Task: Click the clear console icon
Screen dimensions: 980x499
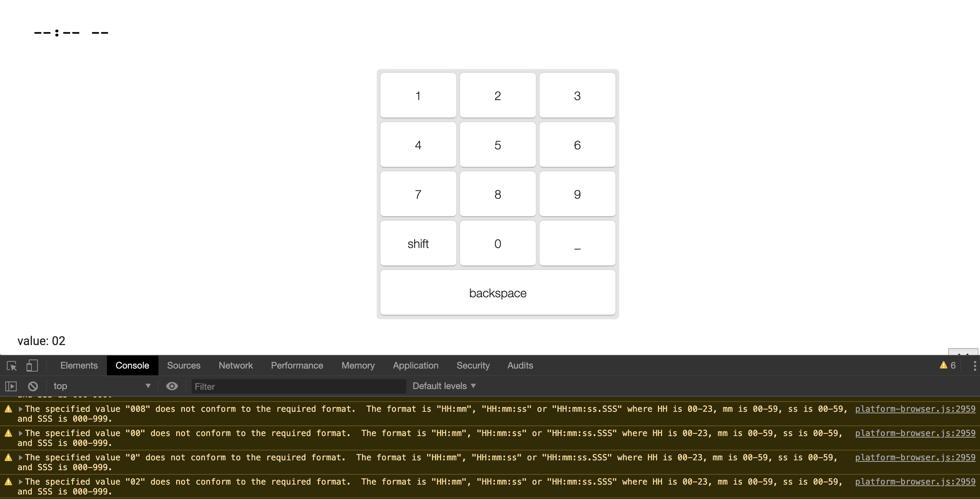Action: coord(33,386)
